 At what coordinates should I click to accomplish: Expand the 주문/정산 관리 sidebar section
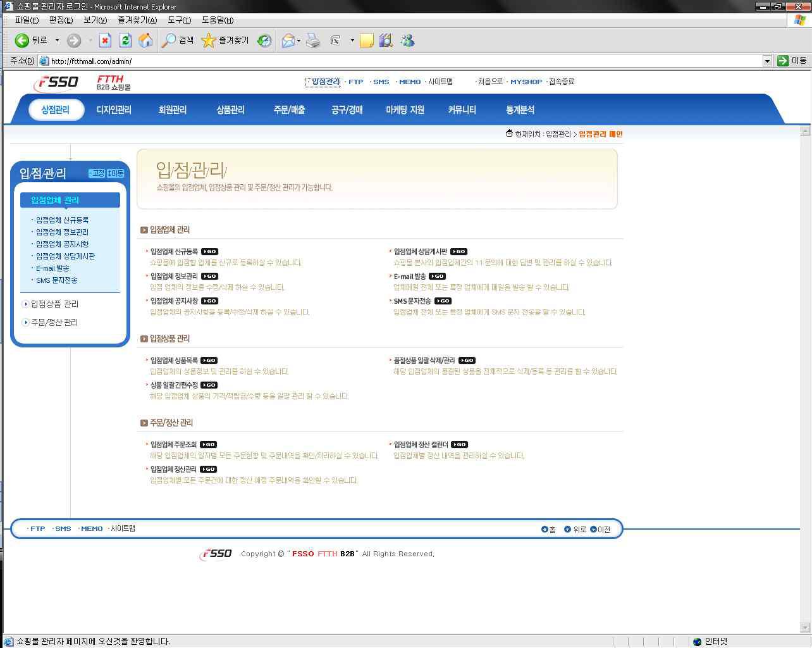(x=50, y=323)
